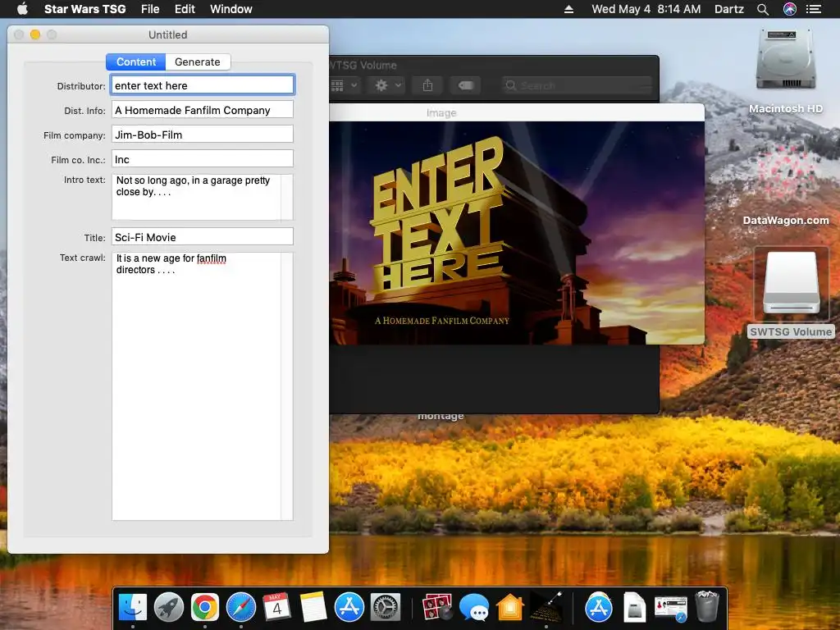The width and height of the screenshot is (840, 630).
Task: Open the Apple menu
Action: point(22,9)
